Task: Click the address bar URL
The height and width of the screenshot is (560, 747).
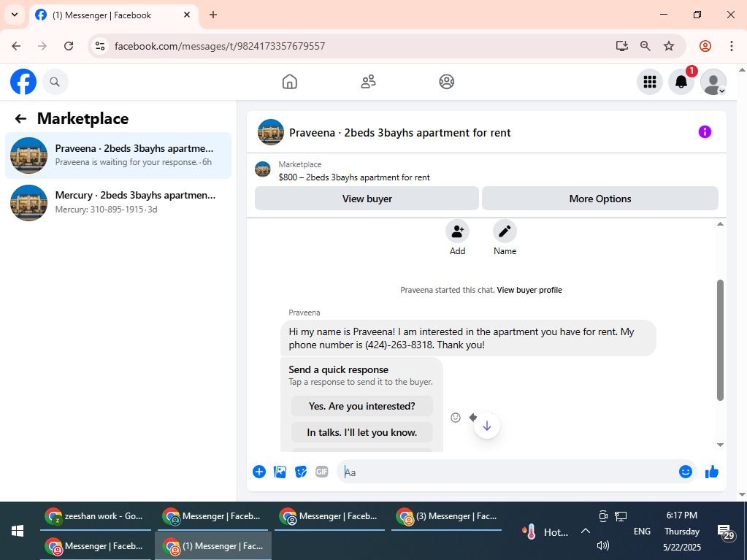Action: (220, 46)
